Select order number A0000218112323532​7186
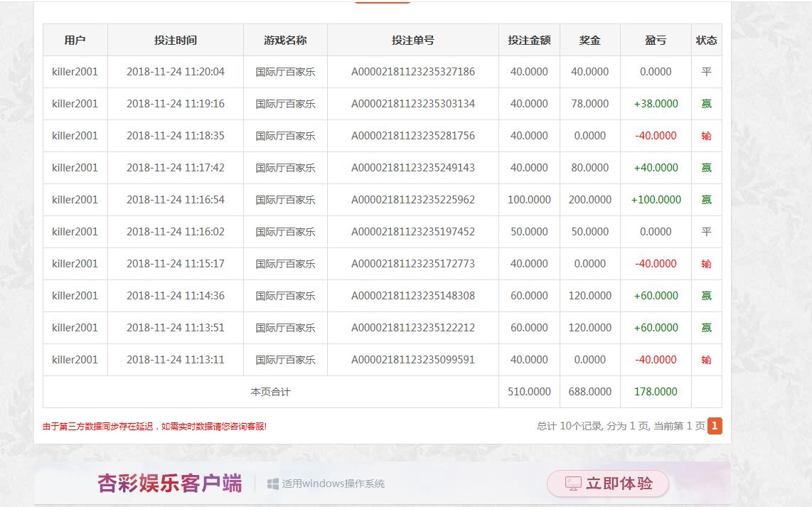 412,72
